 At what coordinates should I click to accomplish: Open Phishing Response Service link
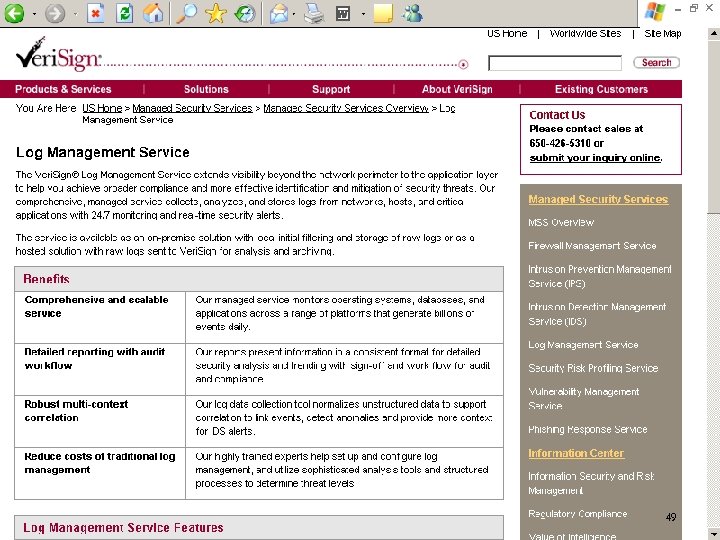(588, 429)
